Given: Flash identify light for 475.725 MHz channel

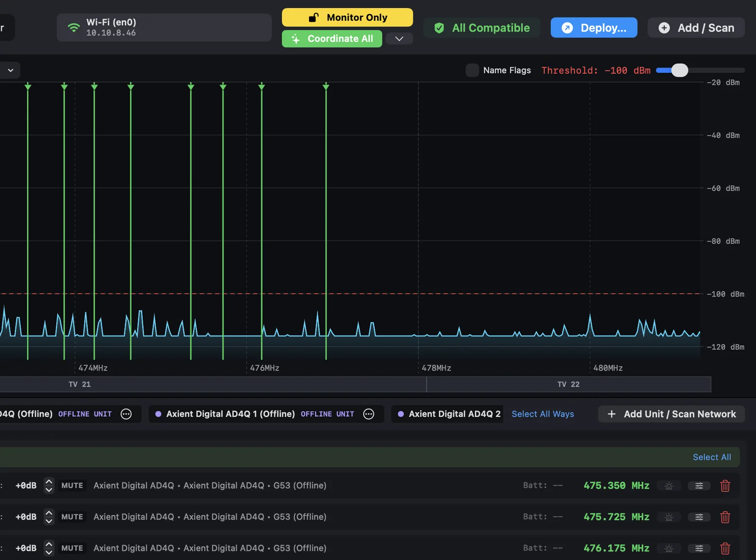Looking at the screenshot, I should coord(669,517).
